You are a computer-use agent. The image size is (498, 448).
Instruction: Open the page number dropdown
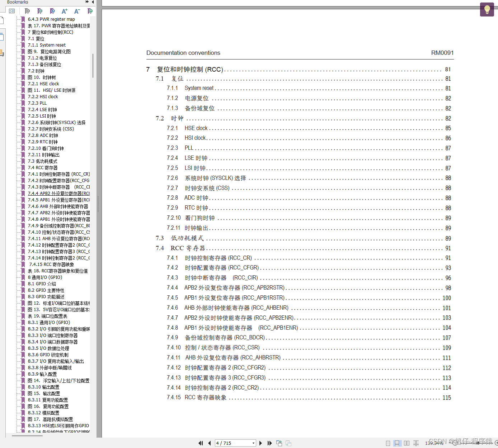[253, 443]
